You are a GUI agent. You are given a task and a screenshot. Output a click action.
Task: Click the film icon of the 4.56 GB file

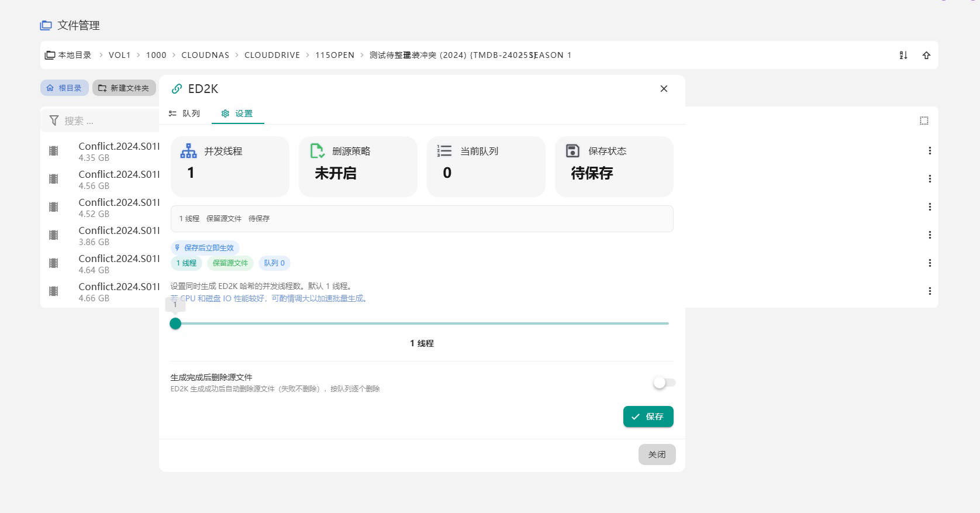click(54, 179)
